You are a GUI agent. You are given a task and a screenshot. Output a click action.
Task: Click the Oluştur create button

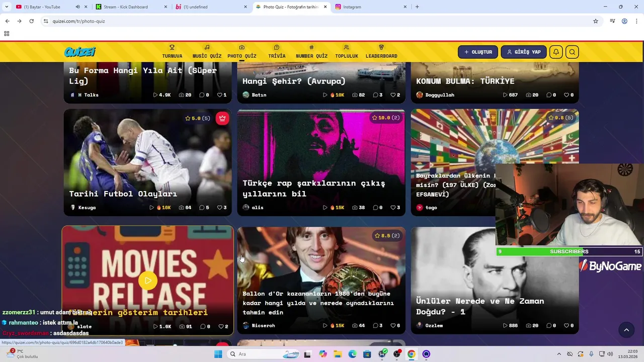point(478,52)
